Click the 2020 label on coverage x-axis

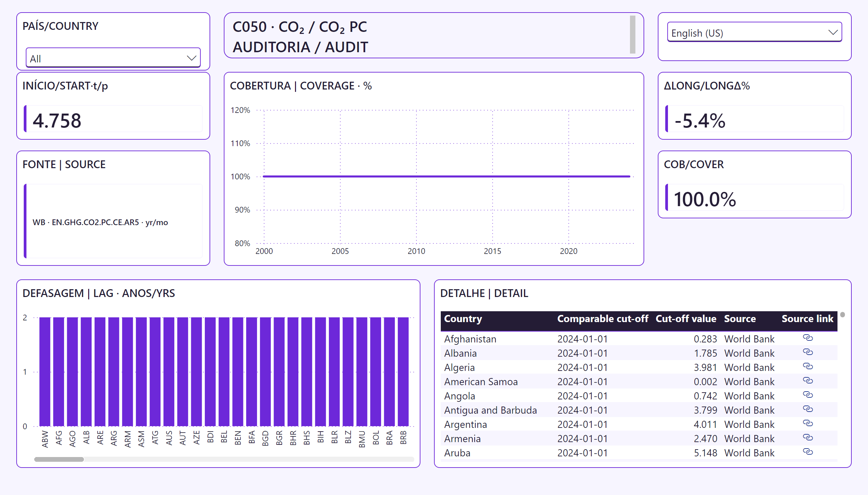[569, 251]
